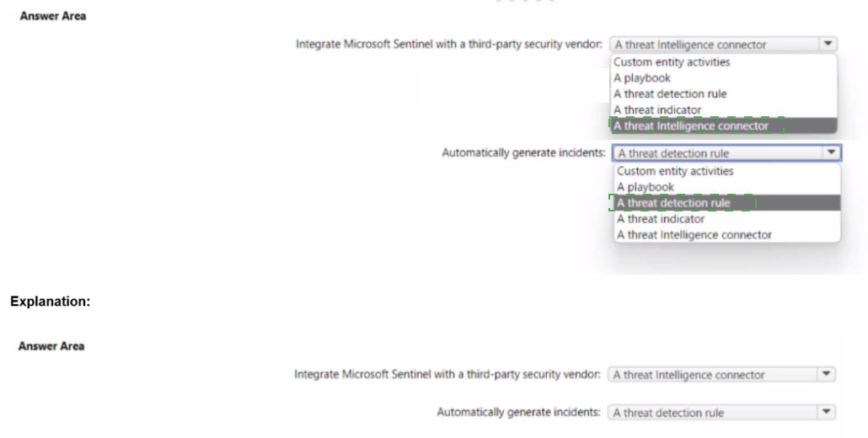Pick 'A threat detection rule' in Integrate Sentinel list

click(x=669, y=93)
